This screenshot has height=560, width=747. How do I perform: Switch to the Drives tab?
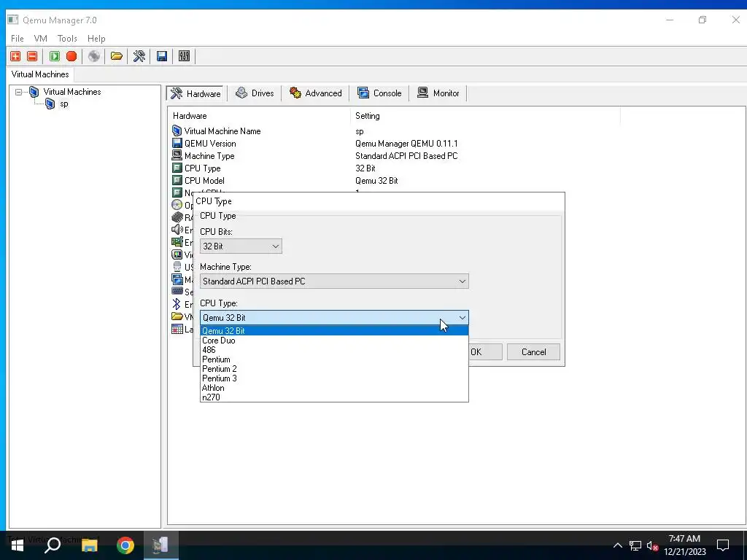coord(255,93)
